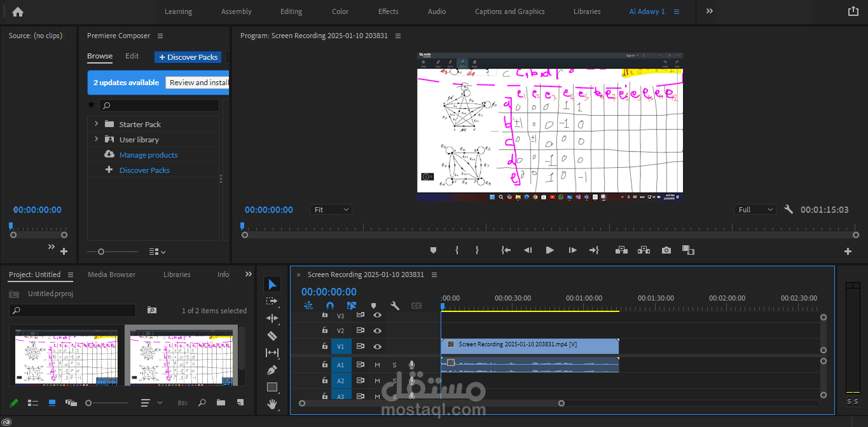Image resolution: width=868 pixels, height=427 pixels.
Task: Select the Rectangle tool
Action: pos(272,387)
